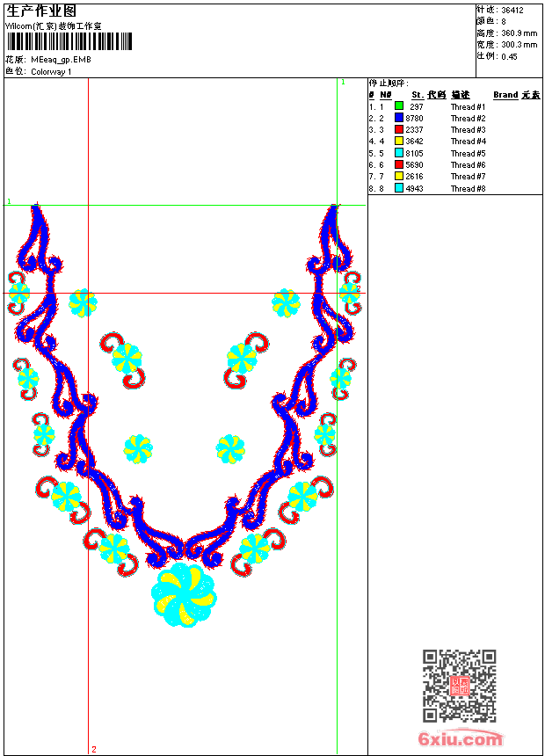
Task: Click the Colorway 1 label
Action: click(51, 72)
